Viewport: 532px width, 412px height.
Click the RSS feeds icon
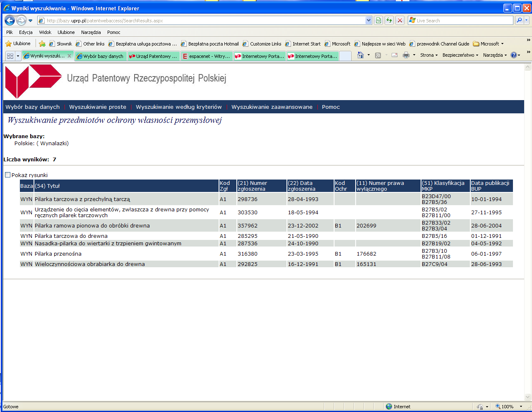(378, 55)
